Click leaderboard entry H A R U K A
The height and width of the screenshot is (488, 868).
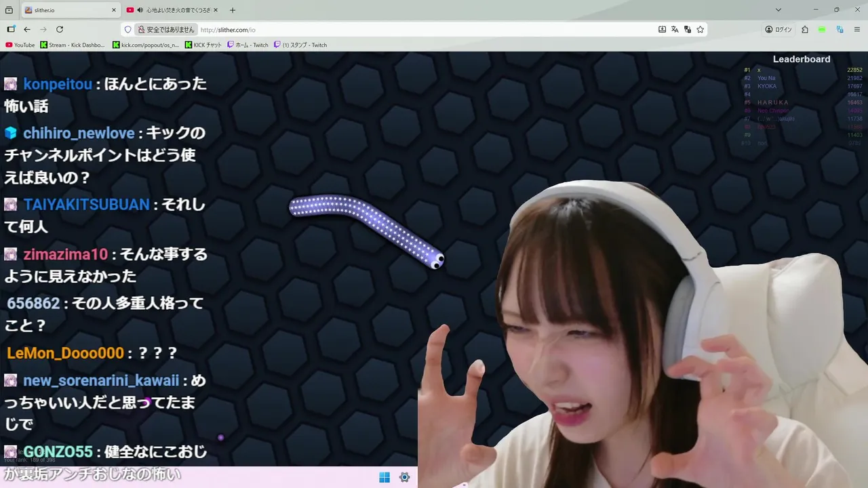point(773,102)
